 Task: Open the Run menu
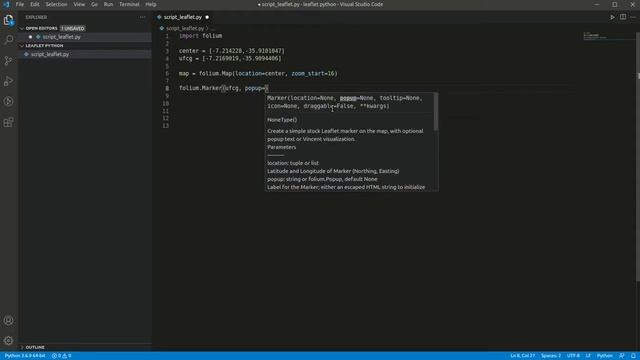coord(108,4)
